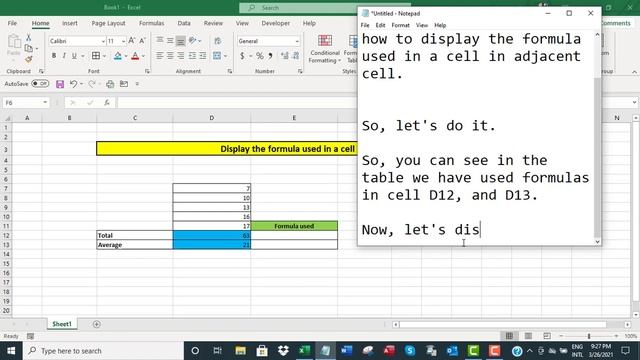Click the Orientation icon
Viewport: 640px width, 360px height.
coord(193,41)
